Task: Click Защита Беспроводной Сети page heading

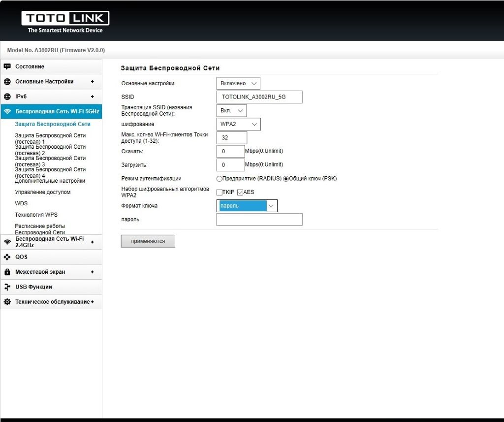Action: click(170, 68)
